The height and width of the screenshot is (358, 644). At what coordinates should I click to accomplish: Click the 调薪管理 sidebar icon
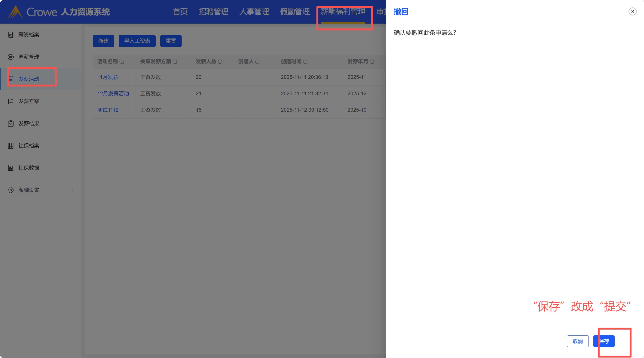[x=10, y=57]
